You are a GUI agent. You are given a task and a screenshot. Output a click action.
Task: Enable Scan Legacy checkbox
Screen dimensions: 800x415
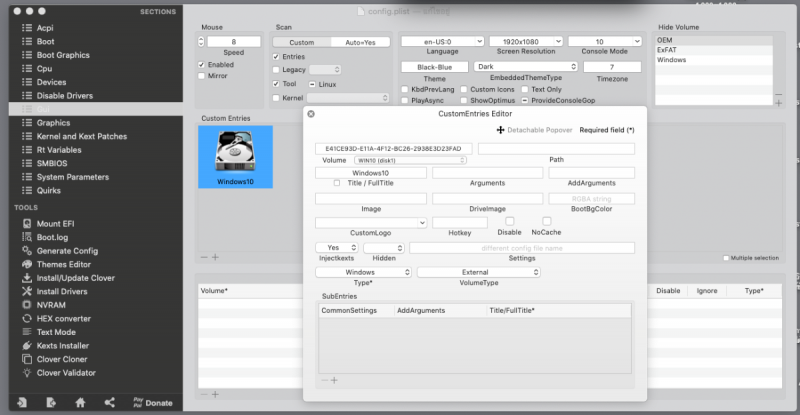click(276, 69)
